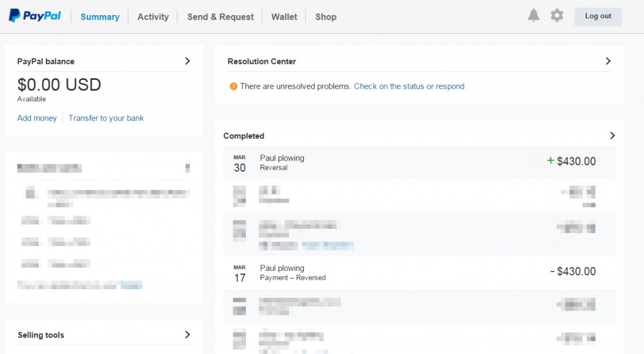Click the Add money link

click(37, 118)
